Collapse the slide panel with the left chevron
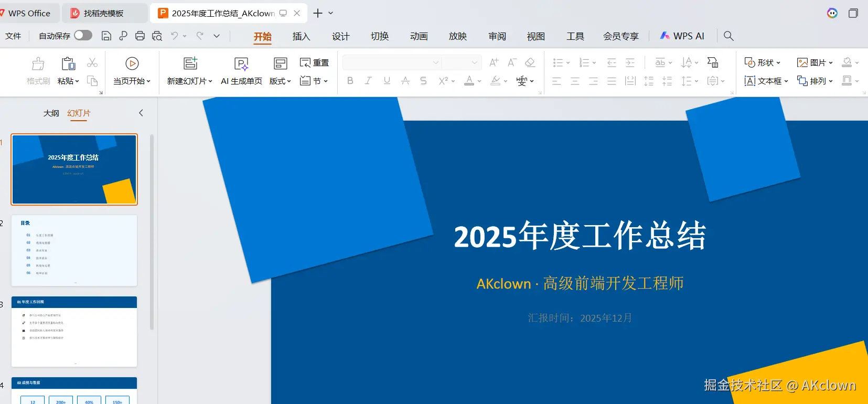This screenshot has height=404, width=868. (x=141, y=113)
